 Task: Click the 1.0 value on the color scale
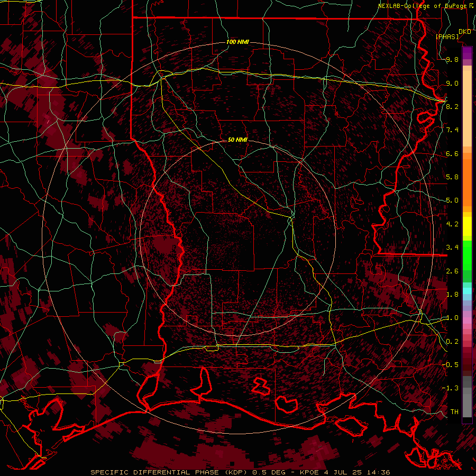(x=452, y=318)
